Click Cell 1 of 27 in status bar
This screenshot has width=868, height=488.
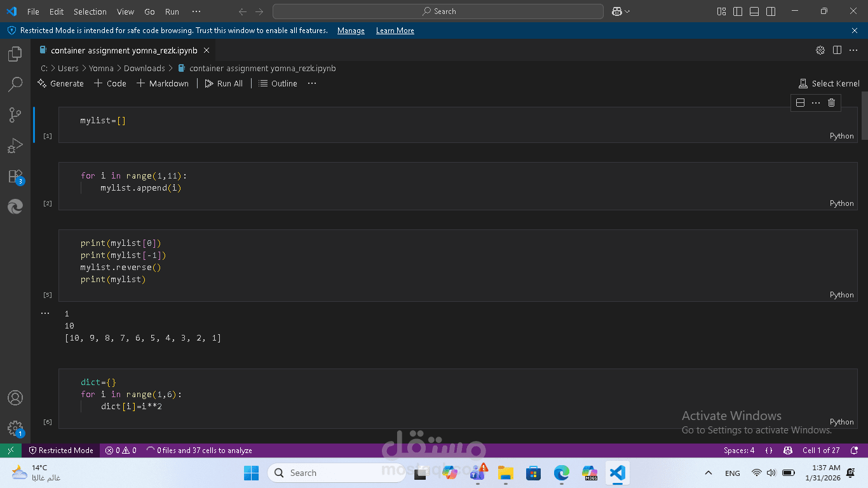tap(821, 450)
